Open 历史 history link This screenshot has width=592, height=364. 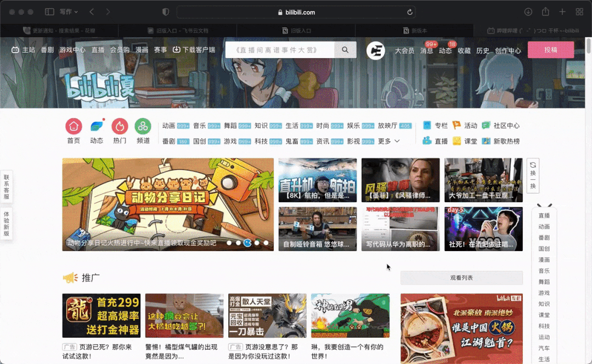pos(482,50)
